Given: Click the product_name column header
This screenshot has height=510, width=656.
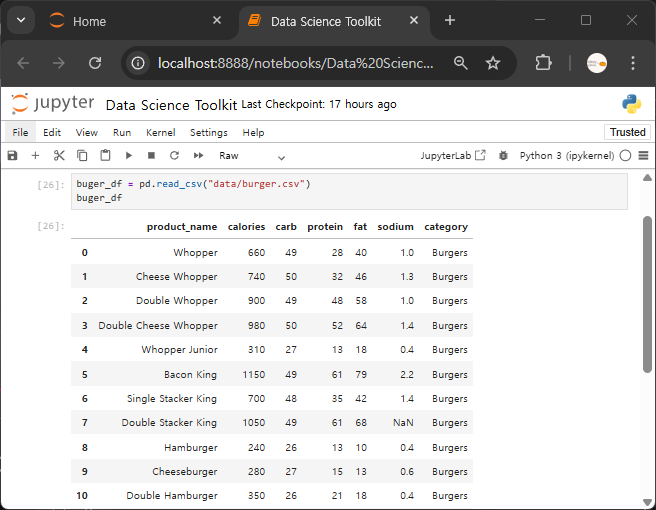Looking at the screenshot, I should pyautogui.click(x=182, y=227).
